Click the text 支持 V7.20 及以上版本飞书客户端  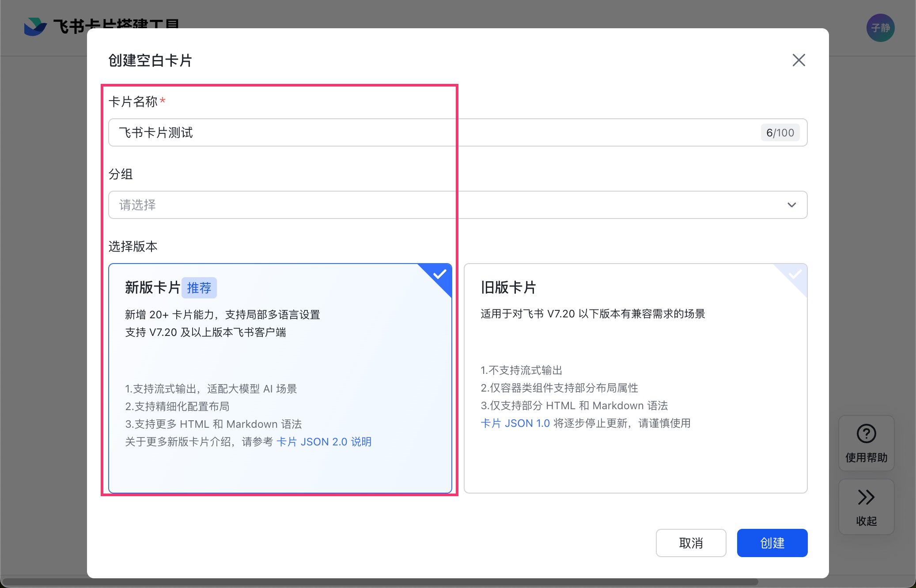point(205,332)
